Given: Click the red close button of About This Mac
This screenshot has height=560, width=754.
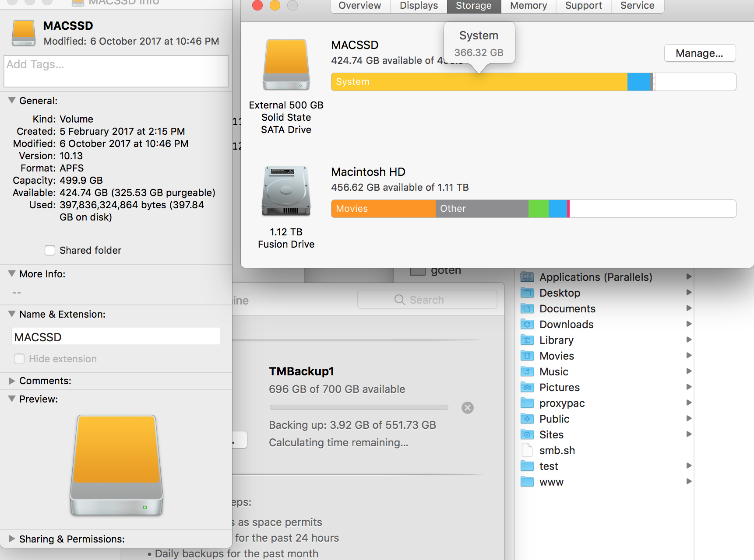Looking at the screenshot, I should 257,5.
